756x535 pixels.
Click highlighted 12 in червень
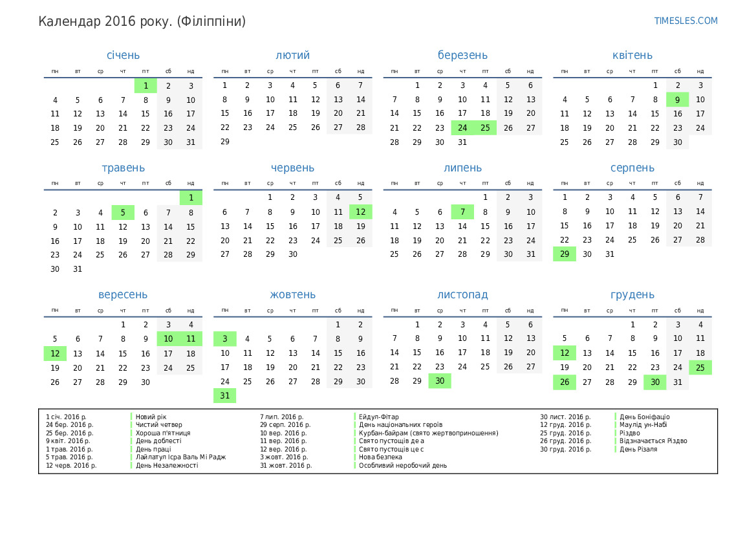coord(361,212)
